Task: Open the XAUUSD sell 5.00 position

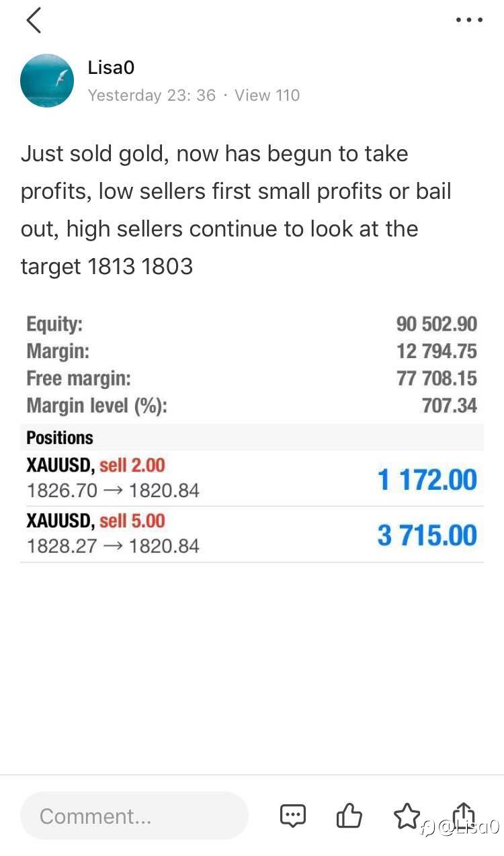Action: point(113,533)
